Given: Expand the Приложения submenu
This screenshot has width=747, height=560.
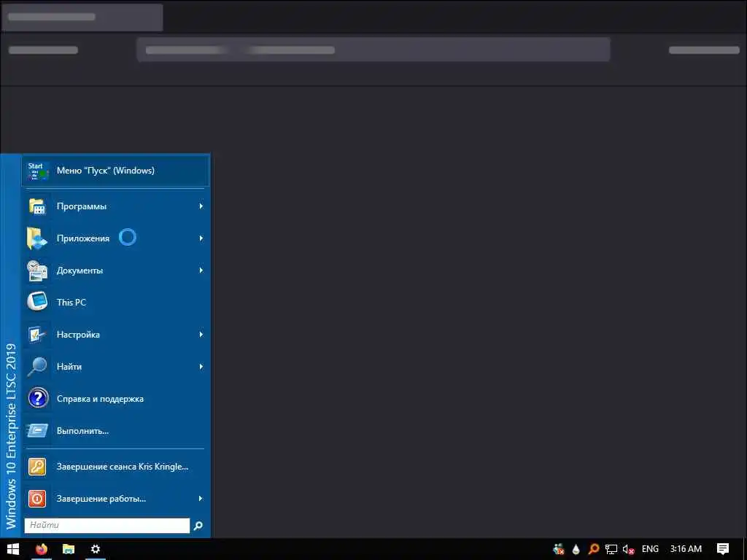Looking at the screenshot, I should click(x=115, y=238).
